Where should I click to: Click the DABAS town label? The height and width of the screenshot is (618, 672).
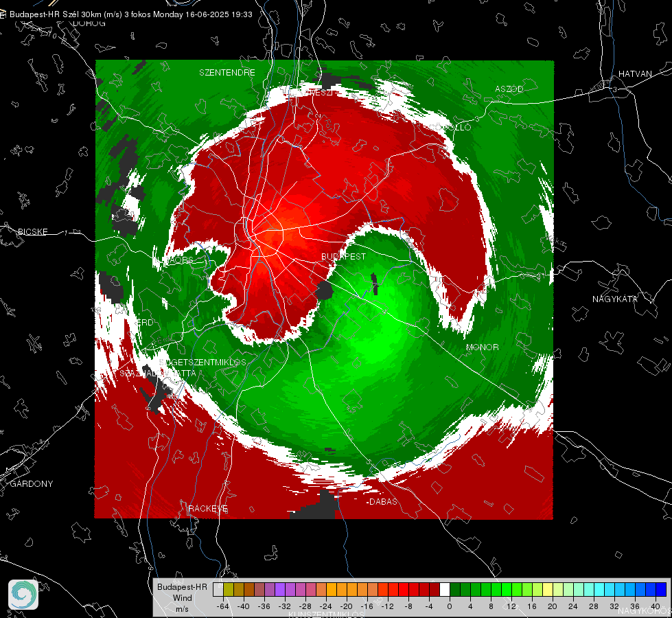383,501
